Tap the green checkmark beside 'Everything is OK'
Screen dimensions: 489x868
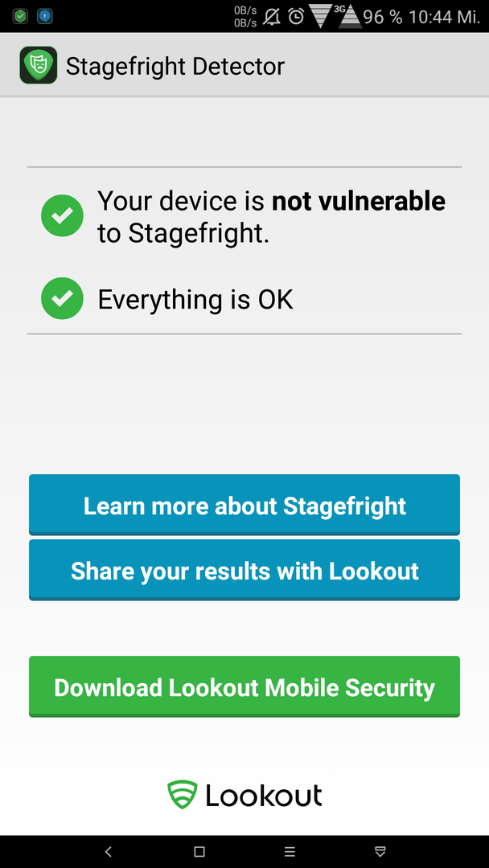click(62, 299)
